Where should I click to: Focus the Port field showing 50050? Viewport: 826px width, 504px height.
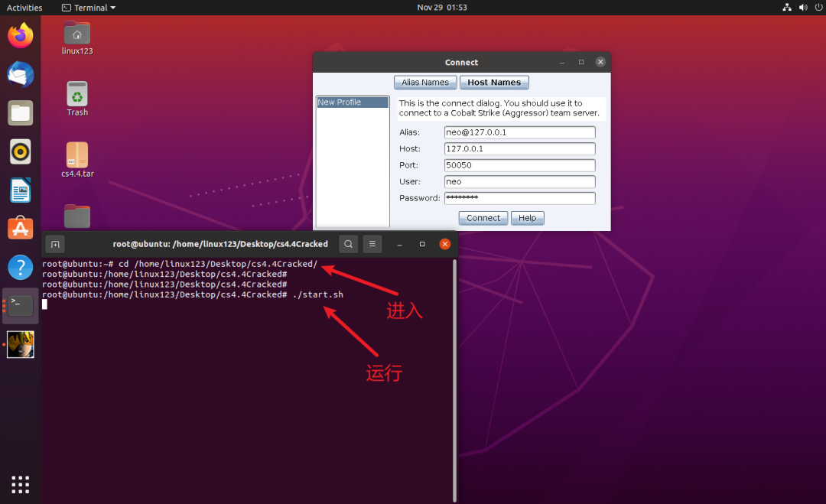(519, 165)
